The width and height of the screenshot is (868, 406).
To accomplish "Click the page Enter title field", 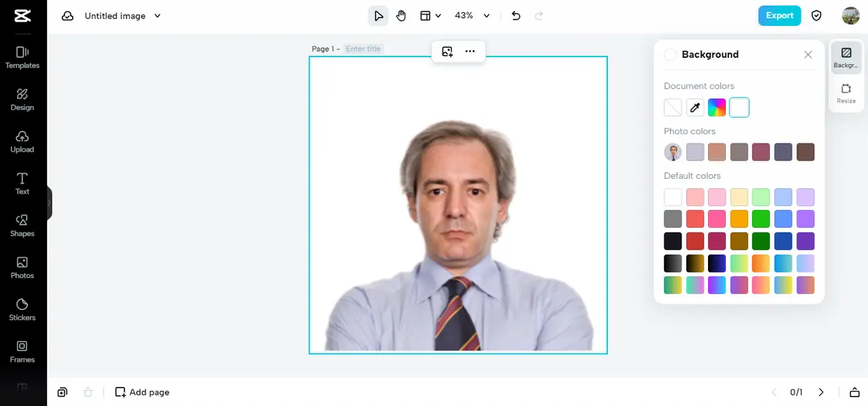I will coord(364,49).
